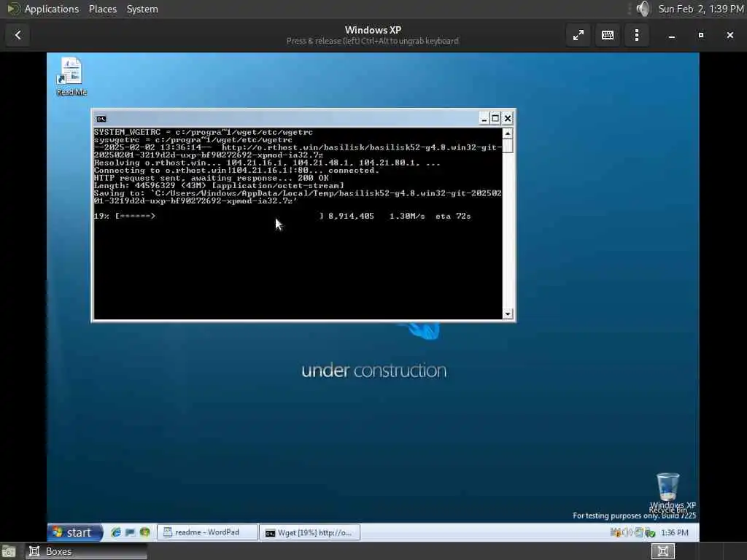Image resolution: width=747 pixels, height=560 pixels.
Task: Click the 'HTTP request sent' response line
Action: click(x=211, y=178)
